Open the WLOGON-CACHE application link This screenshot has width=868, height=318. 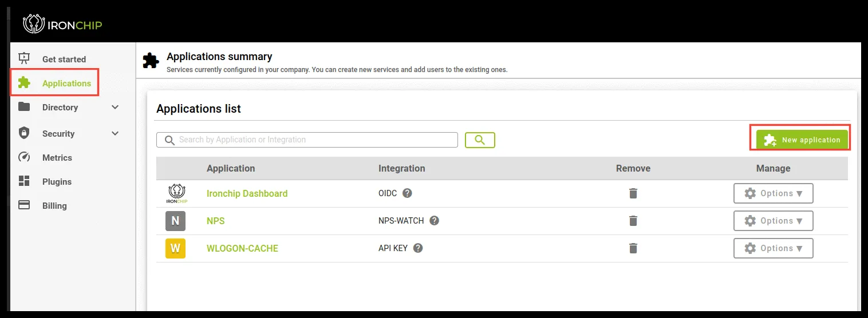coord(242,248)
